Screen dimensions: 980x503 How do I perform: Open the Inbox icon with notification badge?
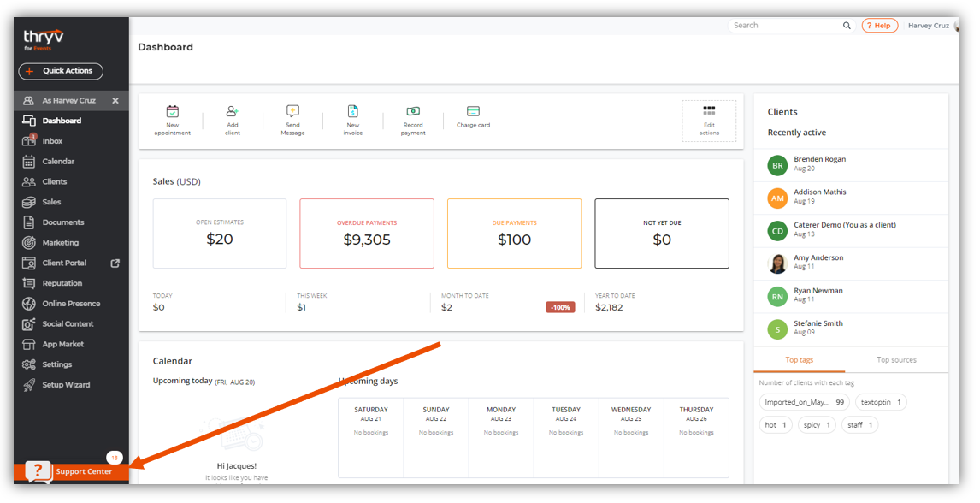tap(29, 140)
